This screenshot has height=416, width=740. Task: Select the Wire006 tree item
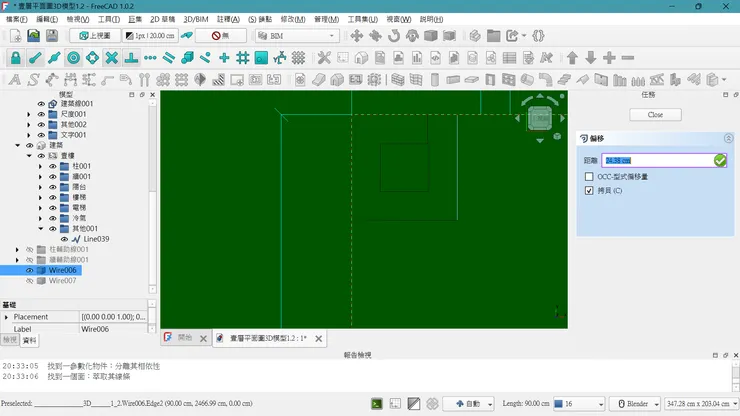coord(62,270)
